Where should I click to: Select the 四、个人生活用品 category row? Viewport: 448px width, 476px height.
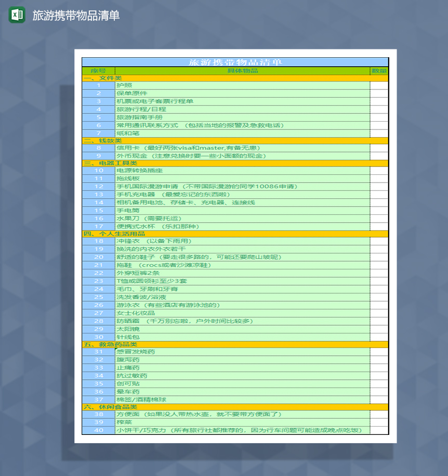pyautogui.click(x=235, y=234)
